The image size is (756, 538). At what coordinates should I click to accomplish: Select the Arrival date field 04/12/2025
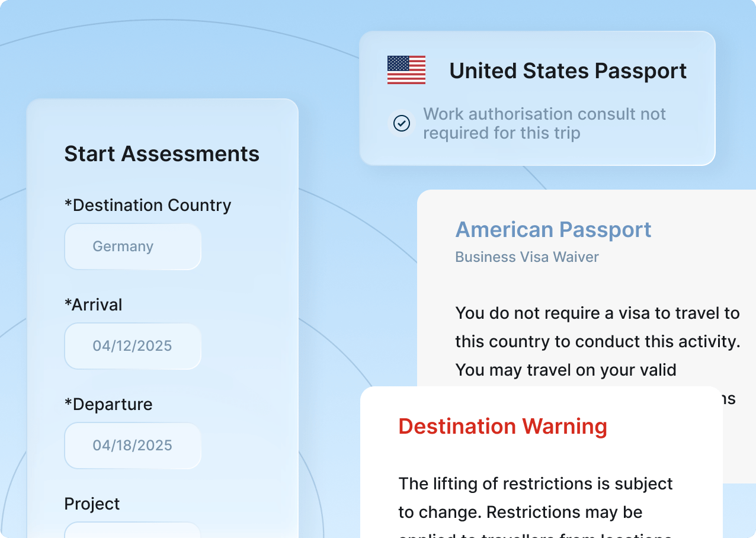tap(133, 346)
